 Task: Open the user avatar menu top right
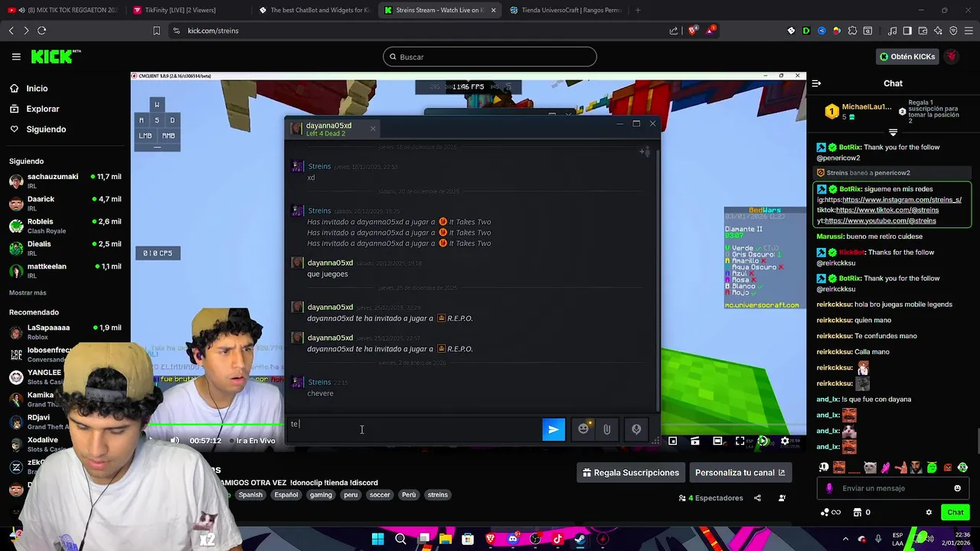(x=952, y=57)
